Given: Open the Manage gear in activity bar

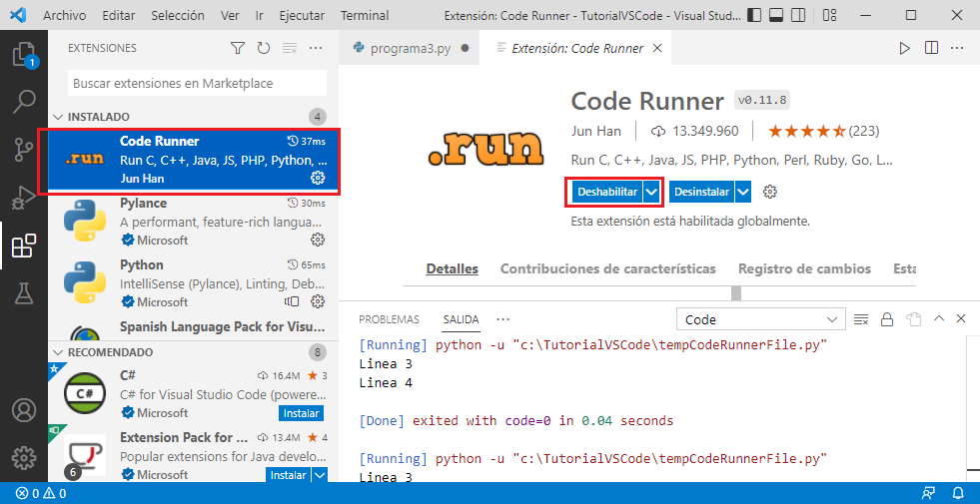Looking at the screenshot, I should tap(24, 458).
